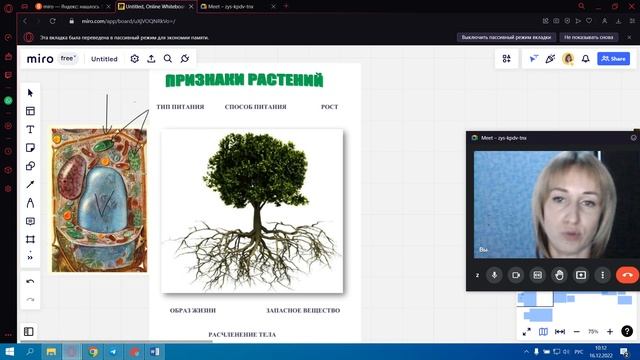The height and width of the screenshot is (360, 640).
Task: Fit board to screen
Action: point(560,332)
